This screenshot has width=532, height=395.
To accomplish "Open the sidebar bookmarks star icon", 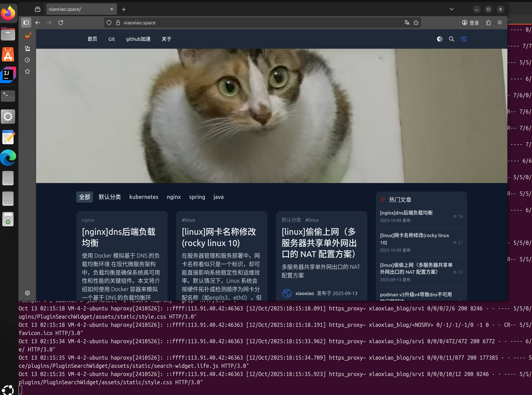I will tap(27, 71).
